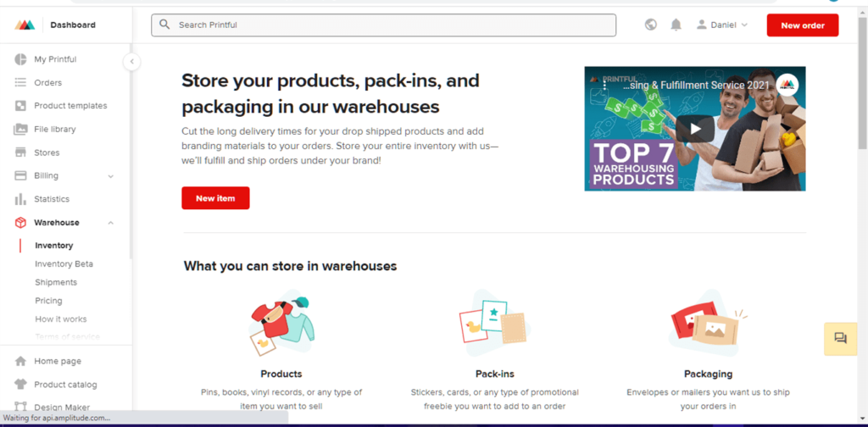Click the Warehouse box icon

coord(20,222)
